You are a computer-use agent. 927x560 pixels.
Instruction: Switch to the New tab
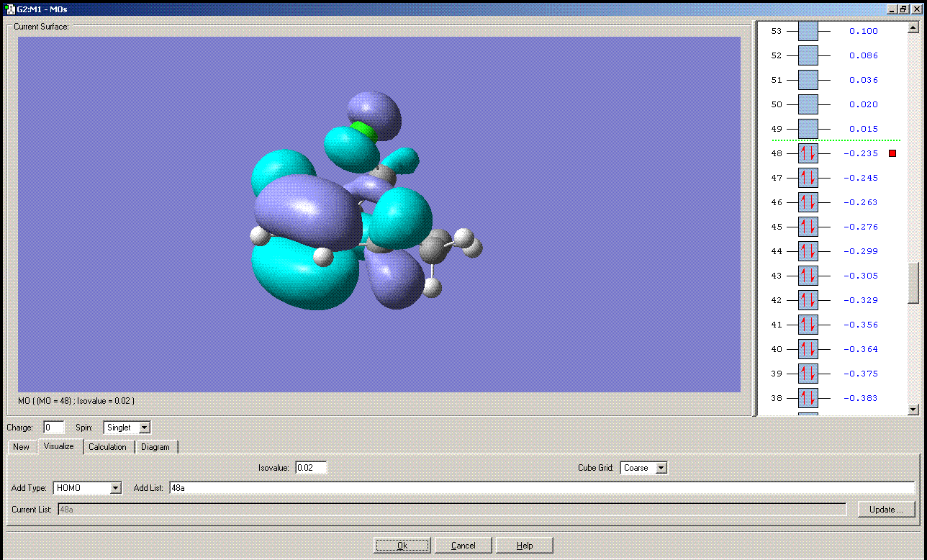22,447
